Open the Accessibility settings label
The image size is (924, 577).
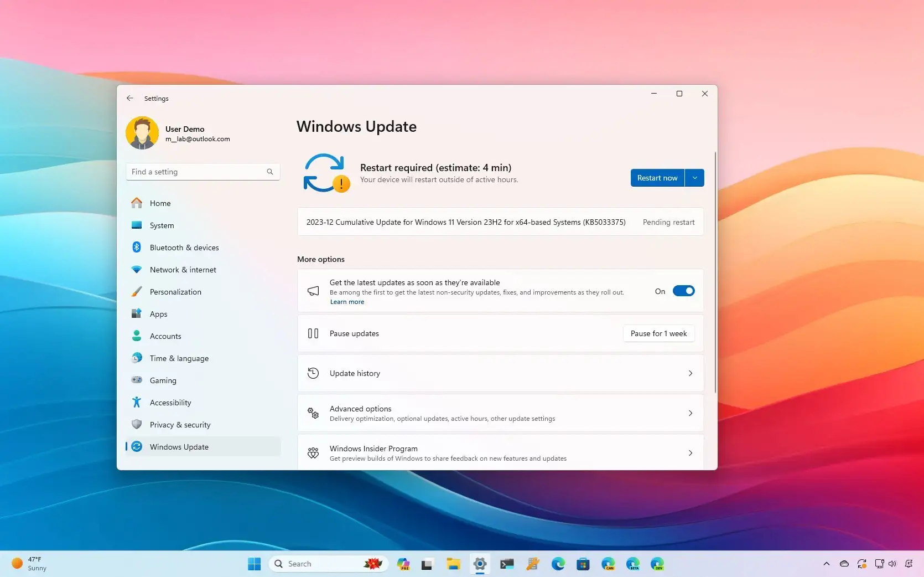click(170, 403)
